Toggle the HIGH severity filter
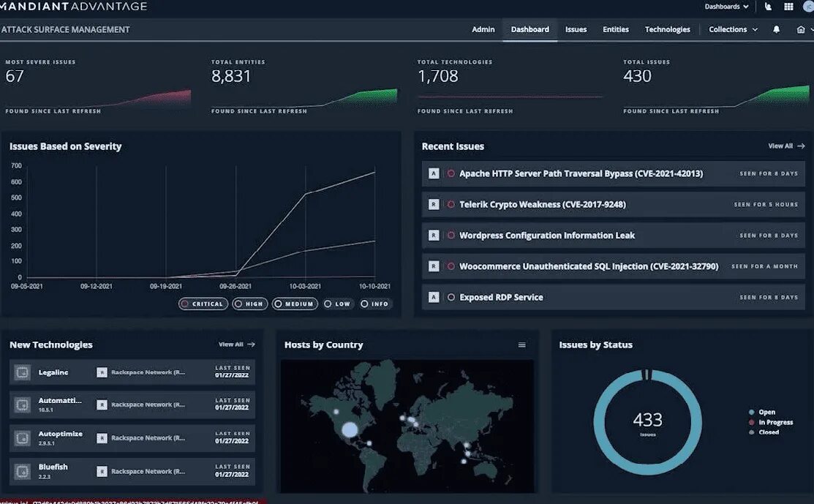 pos(249,304)
